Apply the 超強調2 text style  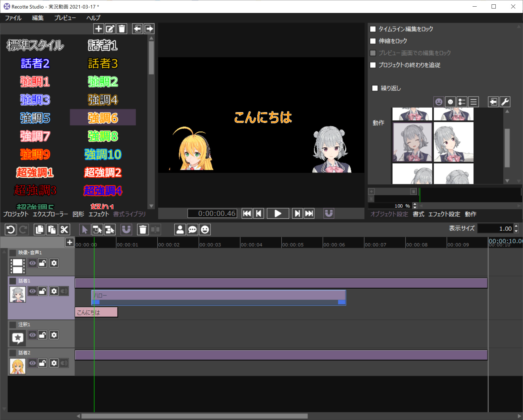click(103, 172)
